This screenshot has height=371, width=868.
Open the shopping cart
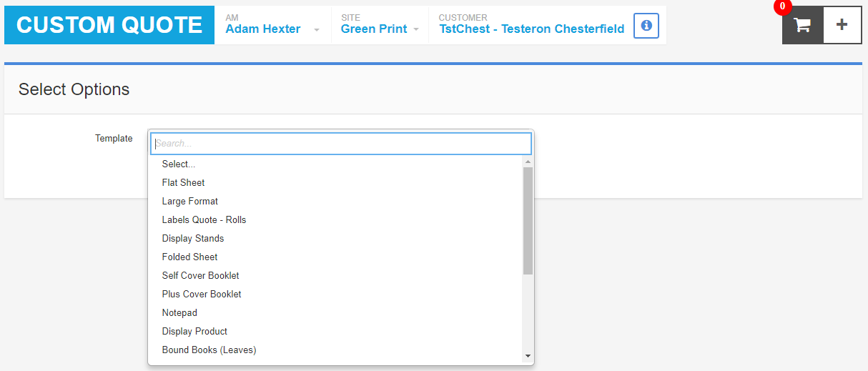(x=802, y=25)
